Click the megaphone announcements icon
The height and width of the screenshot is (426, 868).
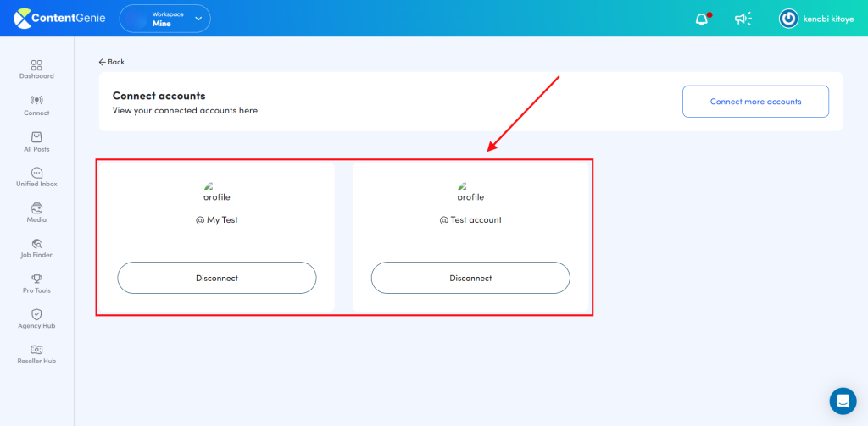[743, 19]
